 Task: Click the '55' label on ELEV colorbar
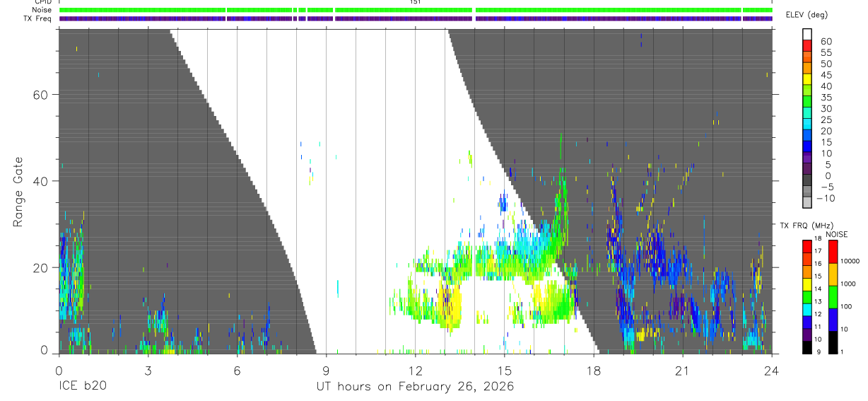(x=826, y=53)
